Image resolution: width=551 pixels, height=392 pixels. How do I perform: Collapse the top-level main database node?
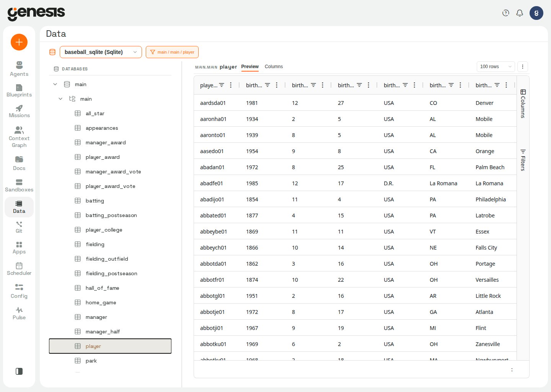pyautogui.click(x=55, y=84)
